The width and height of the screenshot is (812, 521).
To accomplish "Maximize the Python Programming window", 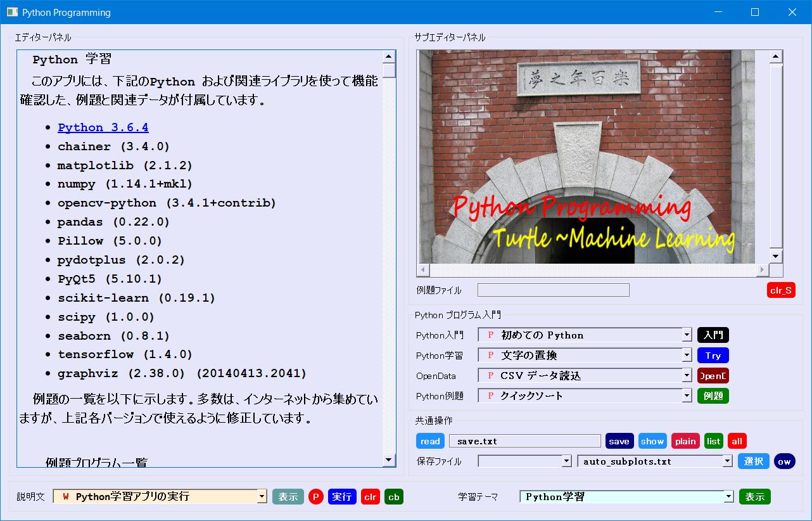I will coord(755,12).
